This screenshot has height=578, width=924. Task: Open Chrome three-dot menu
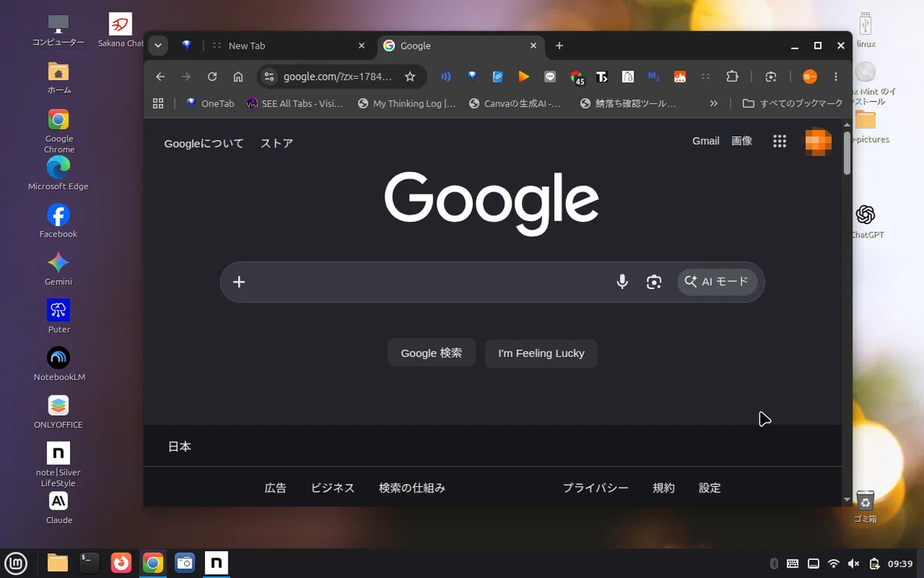835,76
